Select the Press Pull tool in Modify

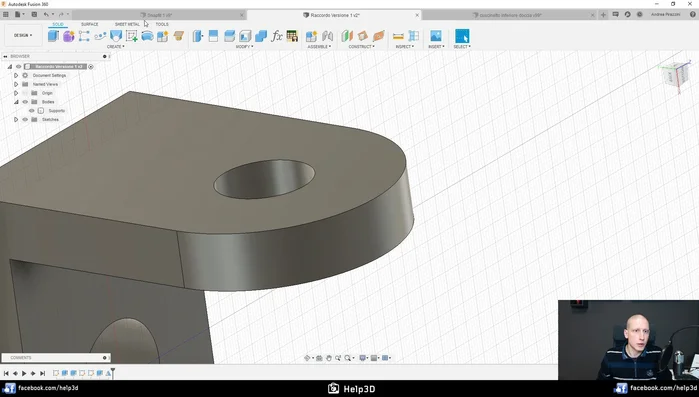pos(197,36)
